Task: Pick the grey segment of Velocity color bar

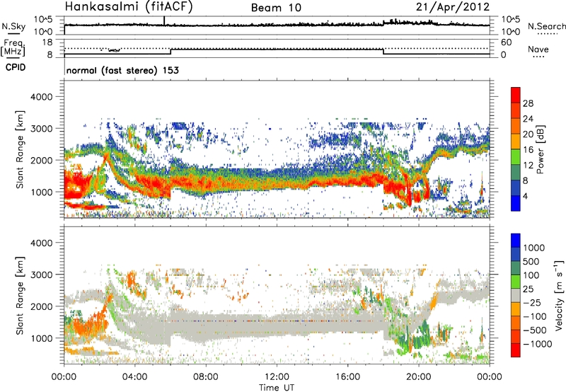Action: [x=516, y=295]
